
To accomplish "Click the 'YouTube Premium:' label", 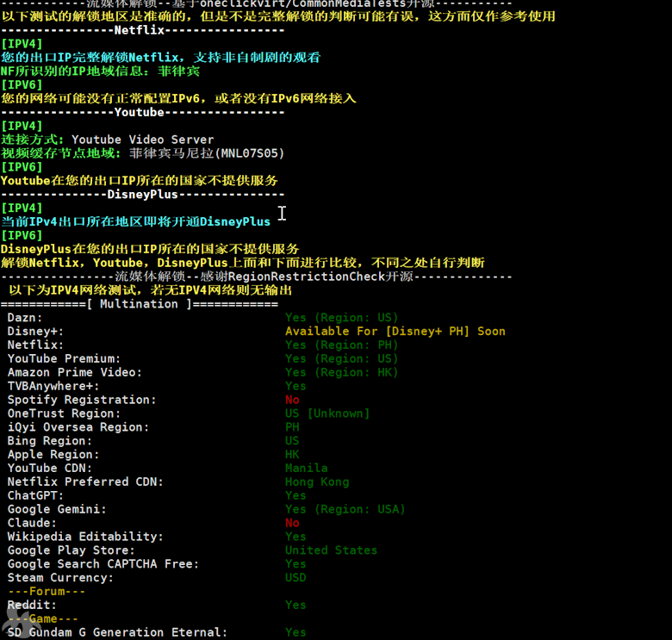I will [x=64, y=359].
